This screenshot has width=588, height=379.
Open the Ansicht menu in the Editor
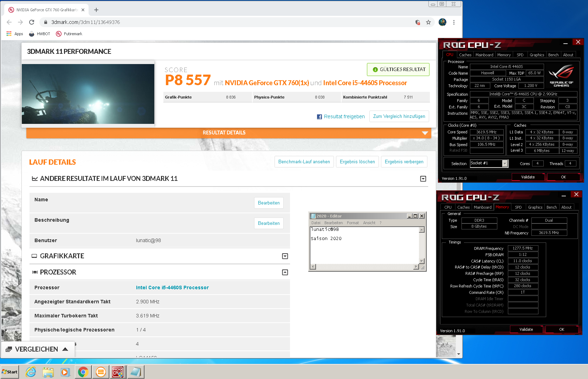click(x=369, y=223)
